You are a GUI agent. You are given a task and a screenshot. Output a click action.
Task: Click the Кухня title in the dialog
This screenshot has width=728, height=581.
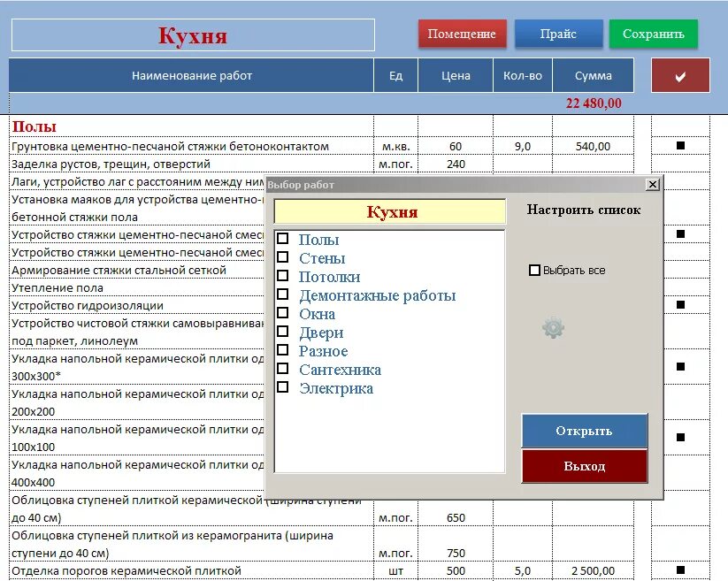click(390, 211)
